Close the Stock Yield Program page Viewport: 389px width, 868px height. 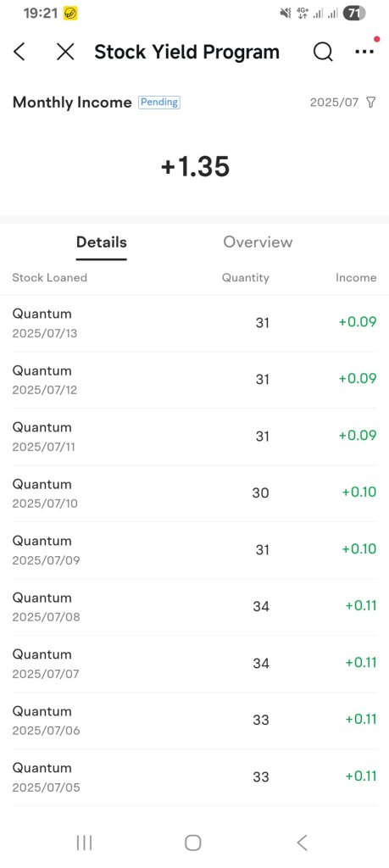65,52
